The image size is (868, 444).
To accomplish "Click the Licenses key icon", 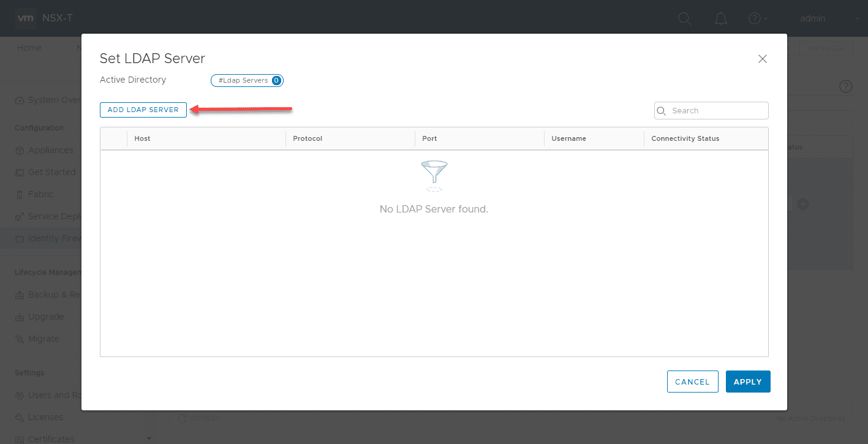I will pos(18,417).
